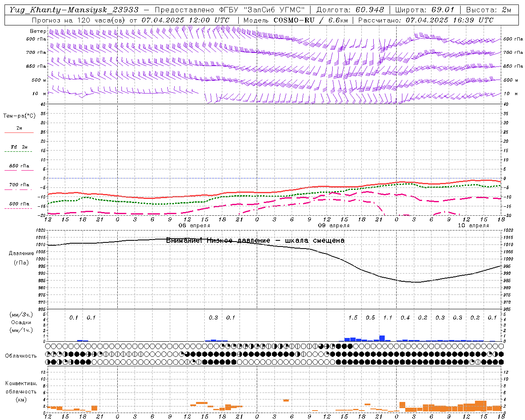The width and height of the screenshot is (525, 420).
Task: Select the (мм/3ч.) unit label
Action: [x=21, y=315]
